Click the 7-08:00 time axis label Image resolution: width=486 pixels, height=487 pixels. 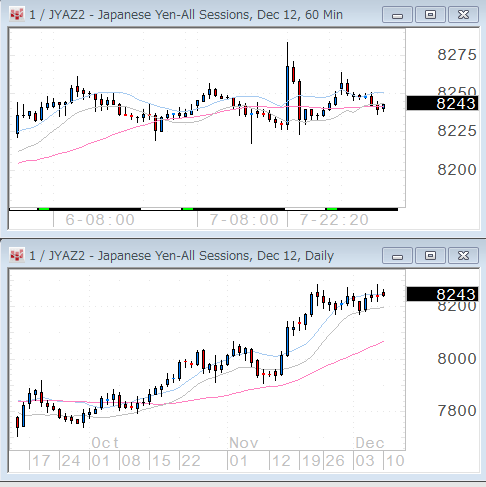(x=244, y=220)
